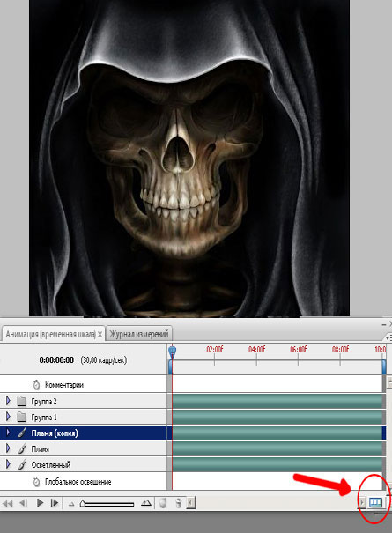Click brush icon of Пламя layer

click(22, 448)
